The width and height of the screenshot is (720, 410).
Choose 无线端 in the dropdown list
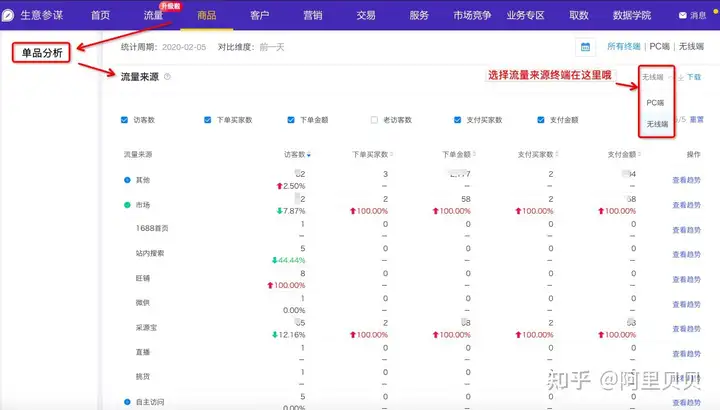point(657,124)
